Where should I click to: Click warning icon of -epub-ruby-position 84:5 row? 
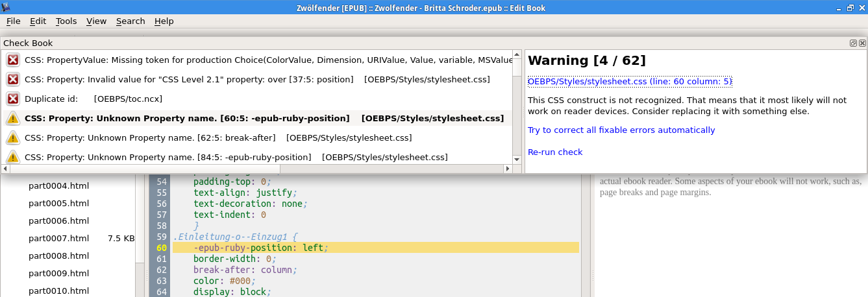pyautogui.click(x=13, y=157)
